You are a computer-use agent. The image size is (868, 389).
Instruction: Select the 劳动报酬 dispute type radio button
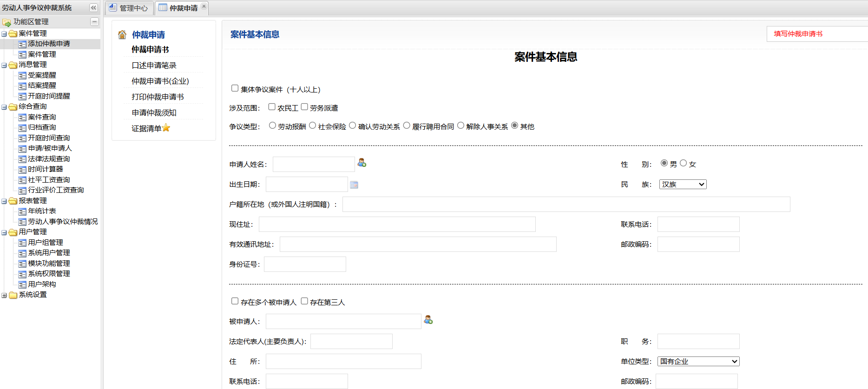point(272,125)
